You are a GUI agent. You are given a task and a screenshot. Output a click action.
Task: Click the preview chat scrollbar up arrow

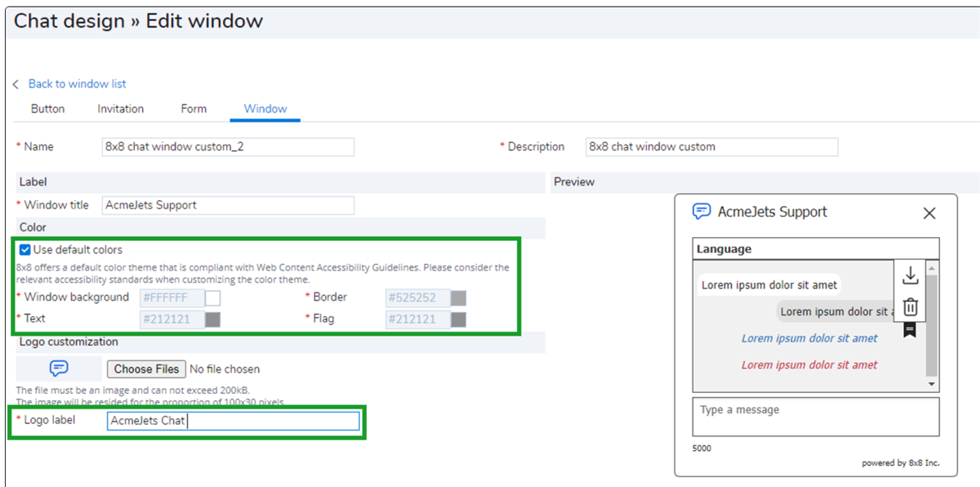(x=932, y=268)
